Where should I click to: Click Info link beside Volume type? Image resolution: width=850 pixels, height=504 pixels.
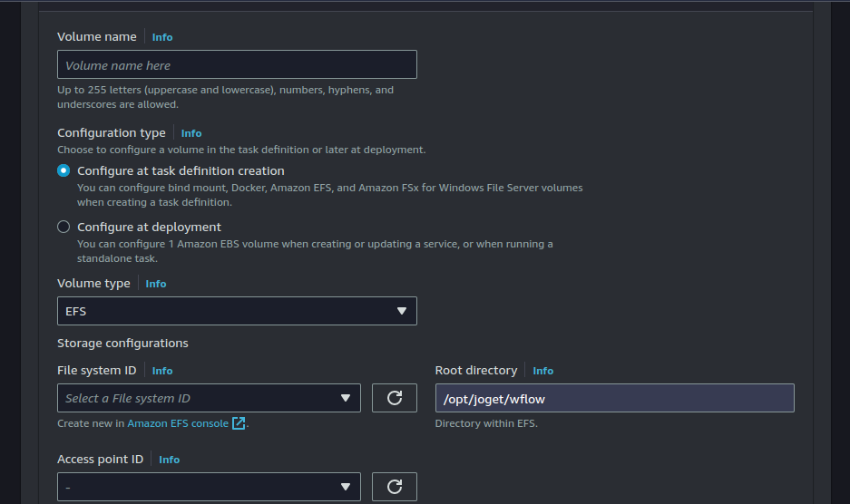[156, 284]
